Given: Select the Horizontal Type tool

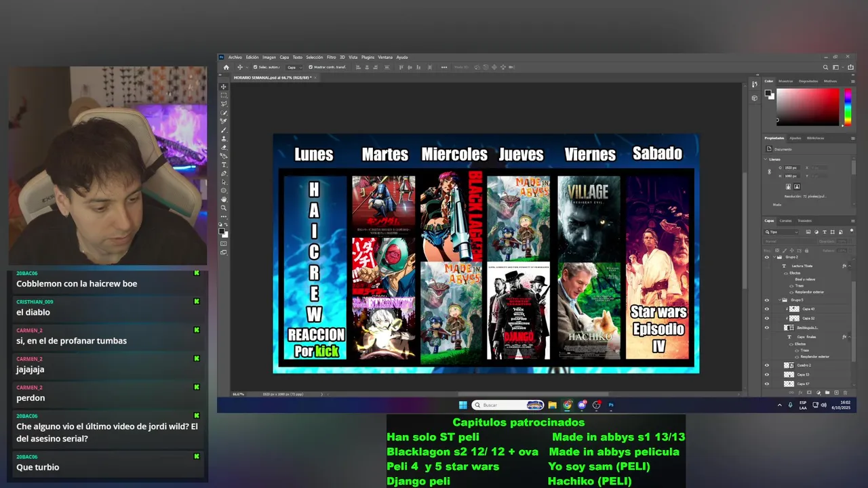Looking at the screenshot, I should (x=223, y=165).
